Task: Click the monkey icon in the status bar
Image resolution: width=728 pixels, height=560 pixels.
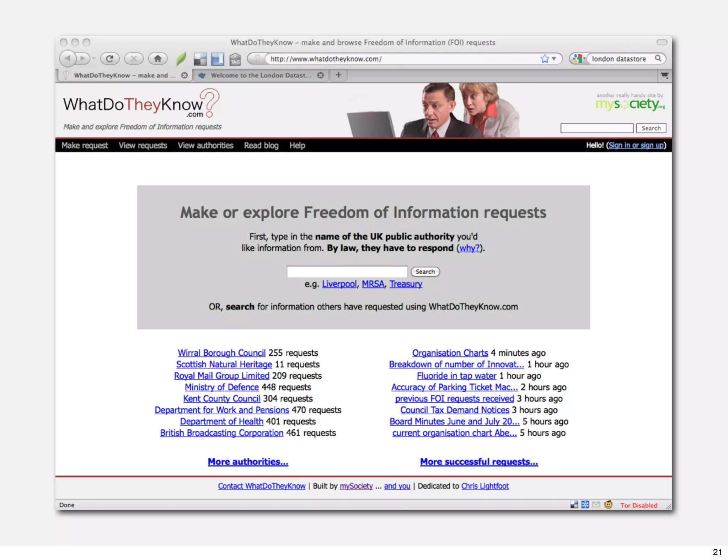Action: 608,505
